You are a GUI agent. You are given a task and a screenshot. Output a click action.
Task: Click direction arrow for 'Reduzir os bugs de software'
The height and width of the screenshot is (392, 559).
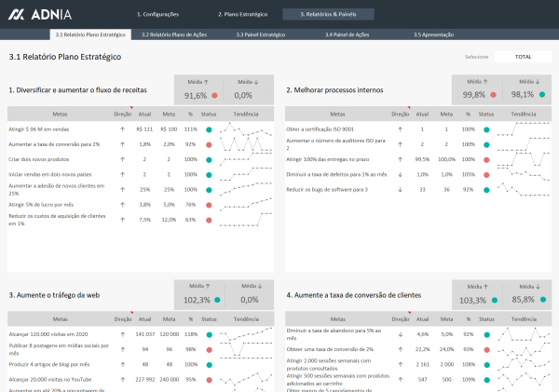pyautogui.click(x=399, y=189)
